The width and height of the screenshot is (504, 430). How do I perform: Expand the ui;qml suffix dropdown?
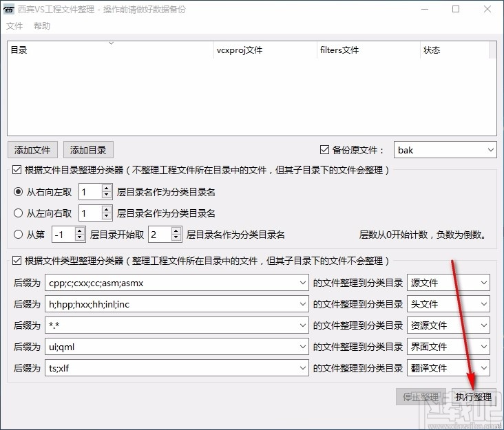[302, 347]
